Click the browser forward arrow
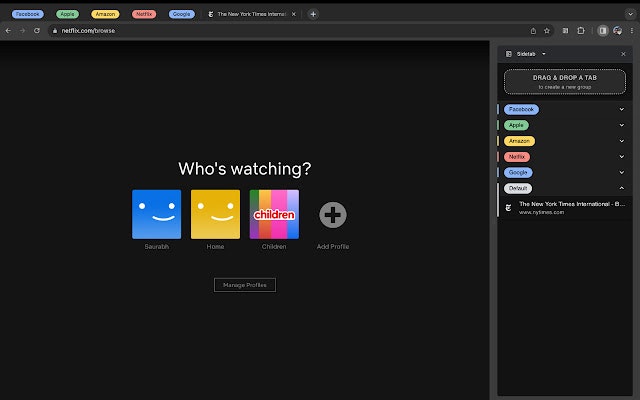This screenshot has width=640, height=400. 22,31
